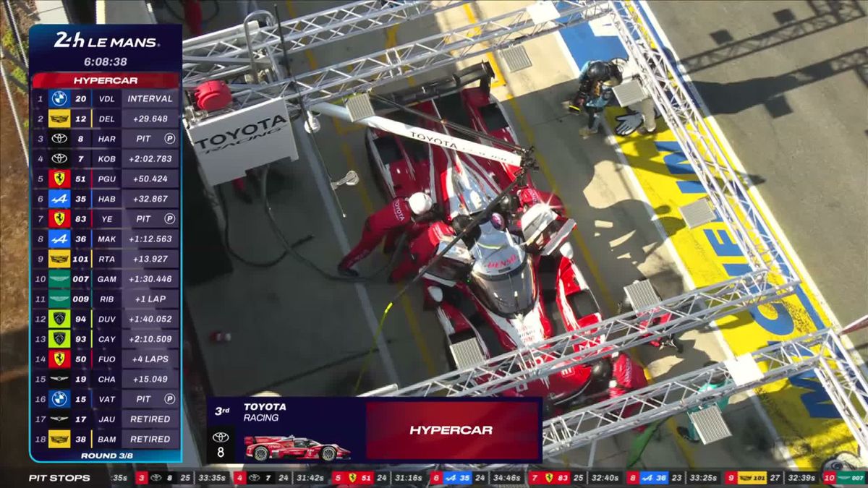Click the 31:42s pit time in ticker
Viewport: 868px width, 488px height.
pyautogui.click(x=310, y=478)
